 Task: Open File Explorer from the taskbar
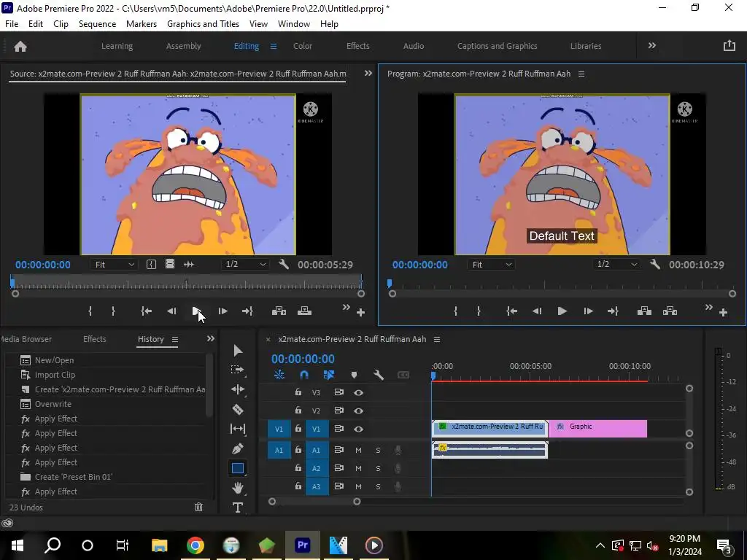(x=160, y=545)
